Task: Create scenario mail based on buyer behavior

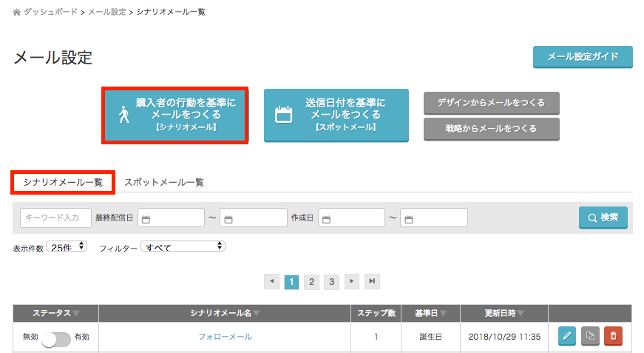Action: click(175, 115)
